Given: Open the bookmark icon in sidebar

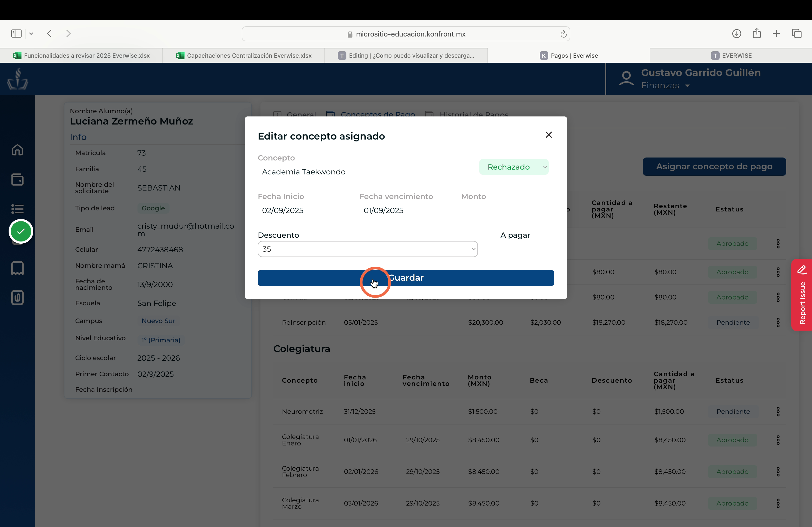Looking at the screenshot, I should (x=17, y=268).
